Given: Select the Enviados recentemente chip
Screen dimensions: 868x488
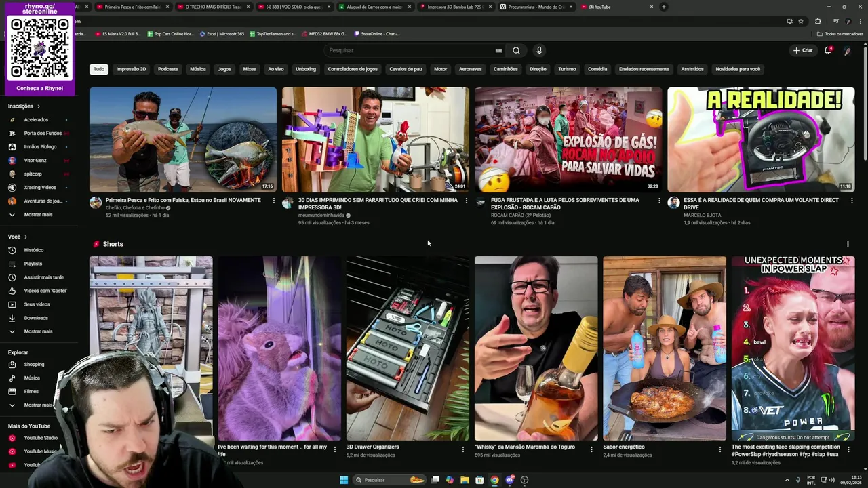Looking at the screenshot, I should [644, 69].
